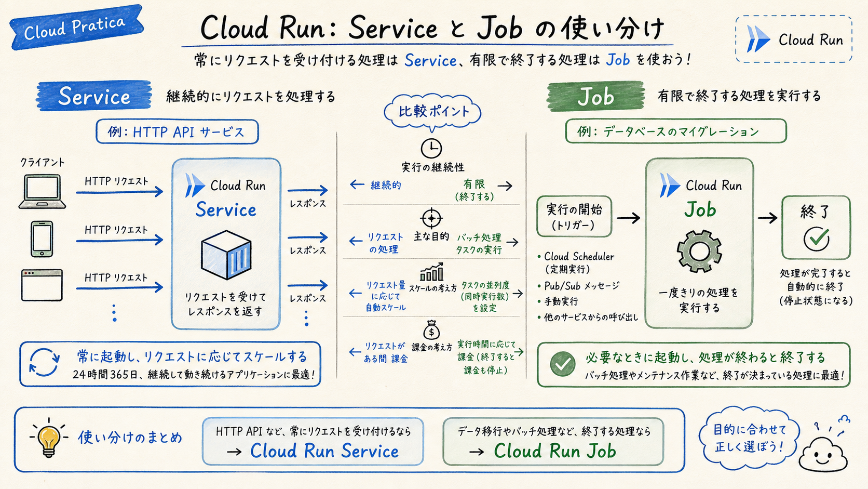Click the circular refresh arrows icon
868x489 pixels.
pos(44,362)
